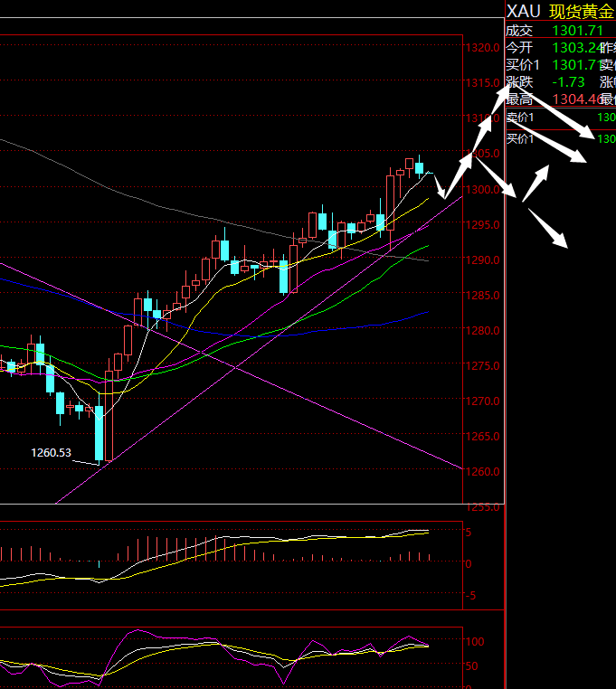Click the 1320.0 price axis label
Image resolution: width=616 pixels, height=689 pixels.
tap(483, 47)
